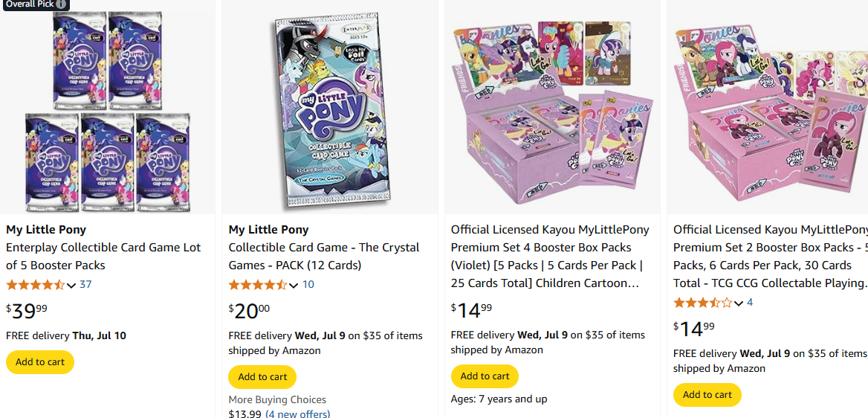868x418 pixels.
Task: Open The Crystal Games PACK product title
Action: point(324,256)
